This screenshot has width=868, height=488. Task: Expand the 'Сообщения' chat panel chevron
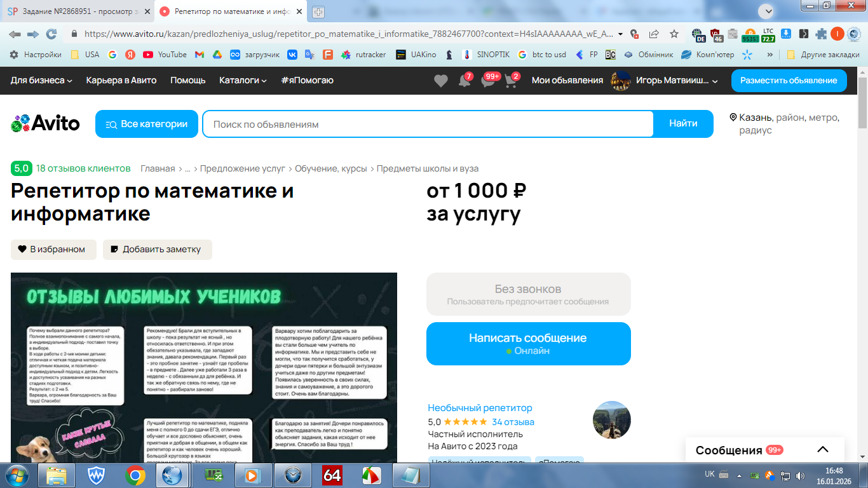coord(823,450)
